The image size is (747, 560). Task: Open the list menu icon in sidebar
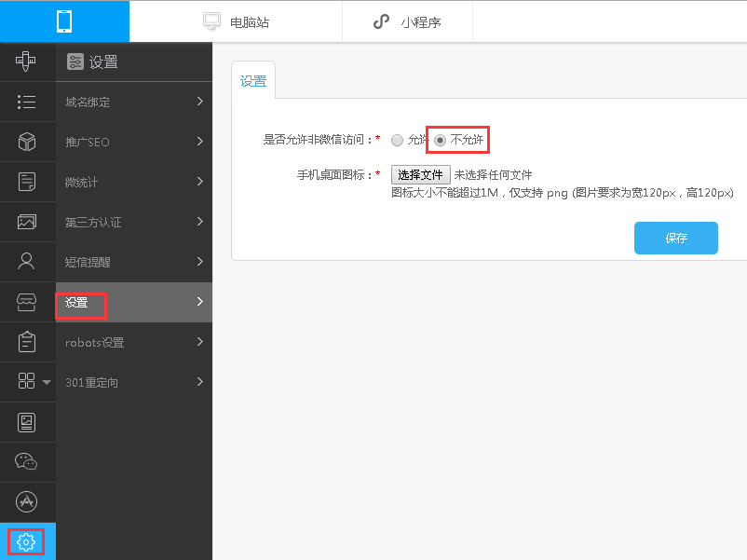[x=26, y=102]
